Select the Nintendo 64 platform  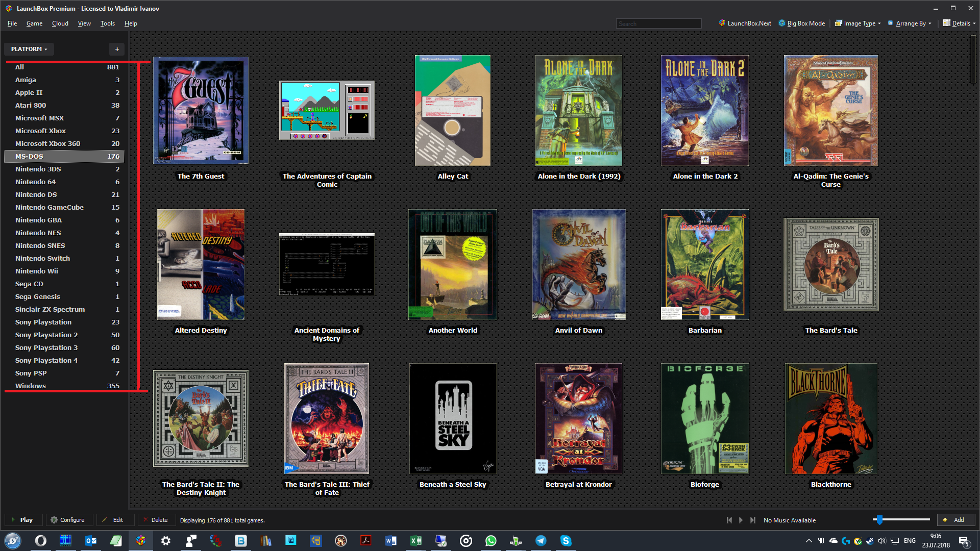pos(64,182)
